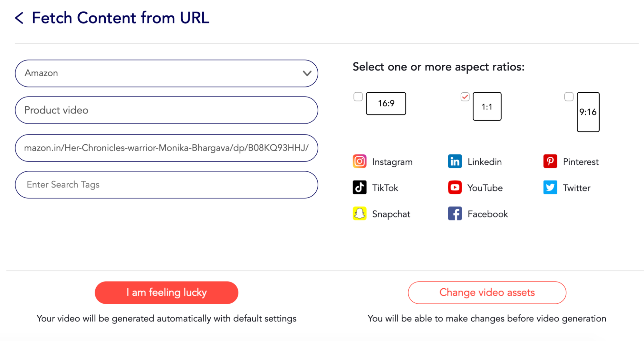Click the TikTok icon

360,188
